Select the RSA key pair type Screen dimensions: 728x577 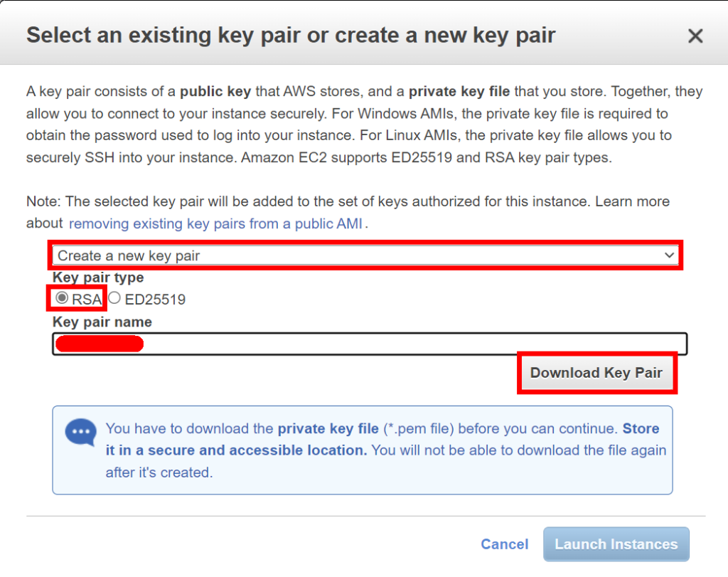coord(62,298)
